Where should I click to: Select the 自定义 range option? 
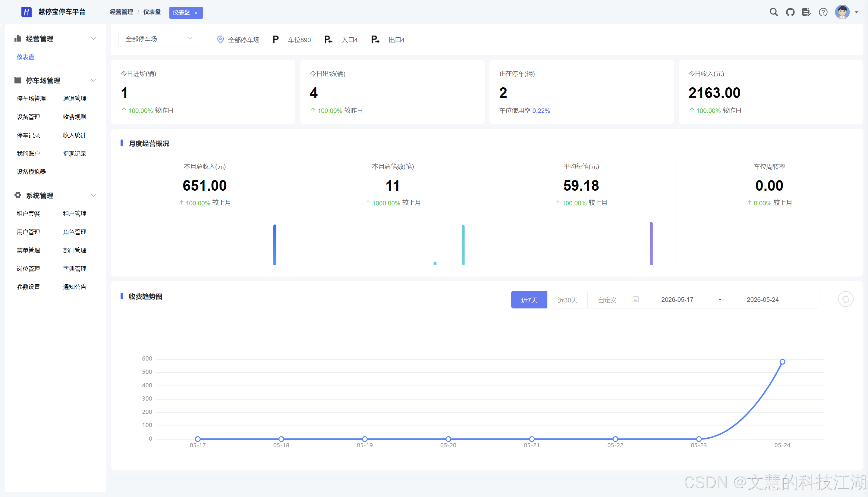click(x=607, y=300)
